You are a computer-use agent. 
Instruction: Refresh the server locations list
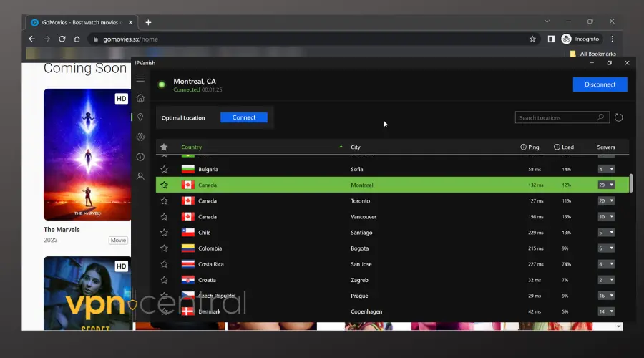[x=618, y=117]
